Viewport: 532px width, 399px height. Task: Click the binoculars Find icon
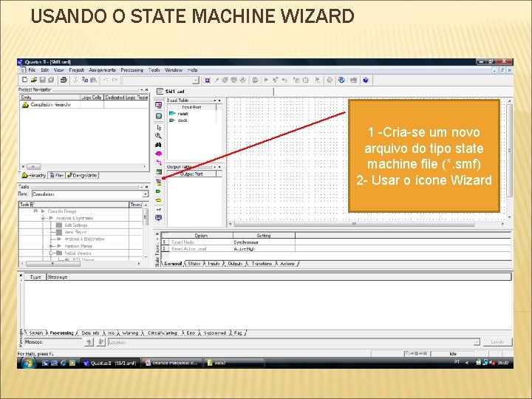[x=158, y=145]
